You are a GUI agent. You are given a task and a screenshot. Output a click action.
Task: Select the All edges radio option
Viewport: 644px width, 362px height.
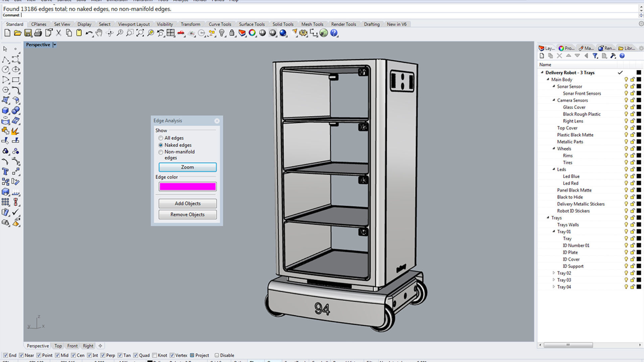point(161,138)
